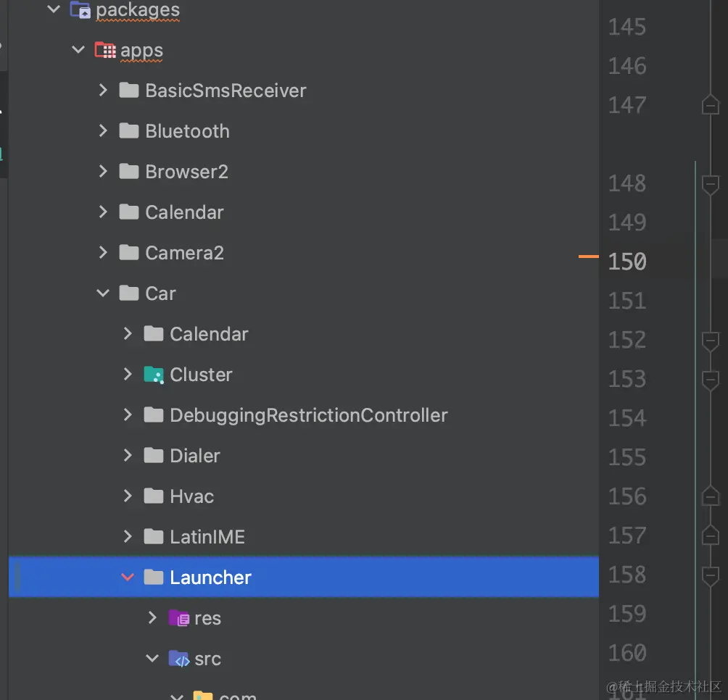
Task: Collapse the Car folder
Action: pos(103,293)
